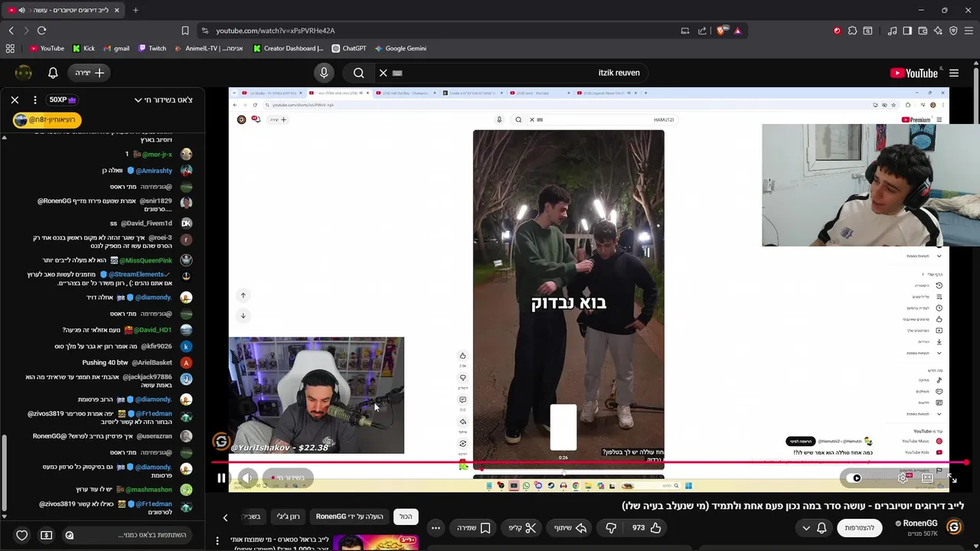Screen dimensions: 980x551
Task: Open Brave VPN shield icon
Action: tap(953, 31)
